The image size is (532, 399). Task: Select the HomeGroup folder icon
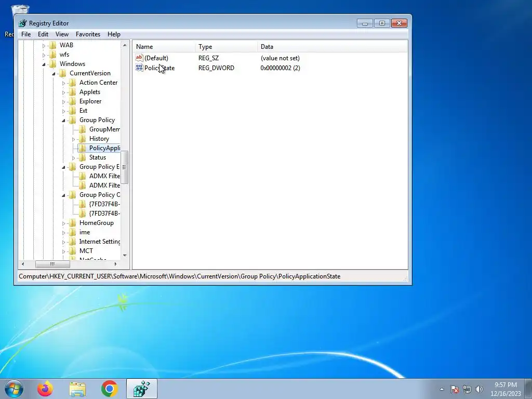(x=72, y=223)
